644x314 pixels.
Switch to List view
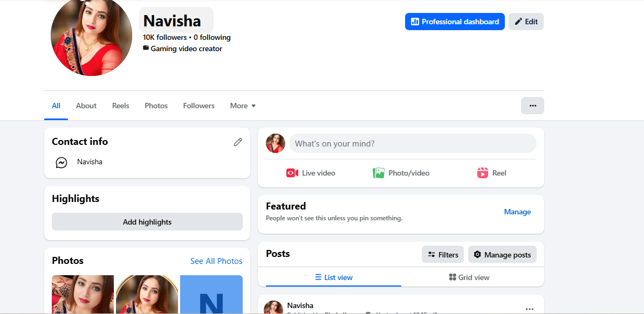pyautogui.click(x=333, y=277)
